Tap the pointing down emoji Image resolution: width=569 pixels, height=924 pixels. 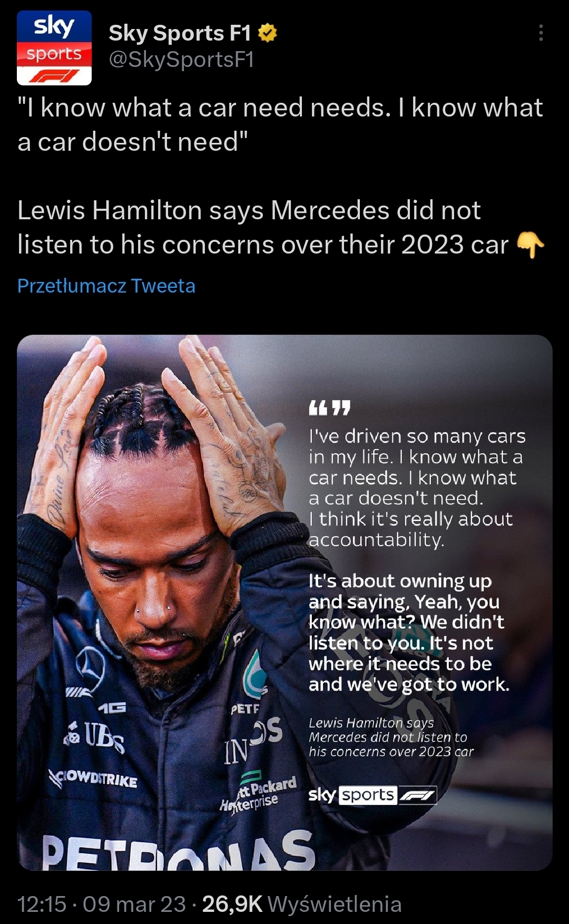[531, 245]
